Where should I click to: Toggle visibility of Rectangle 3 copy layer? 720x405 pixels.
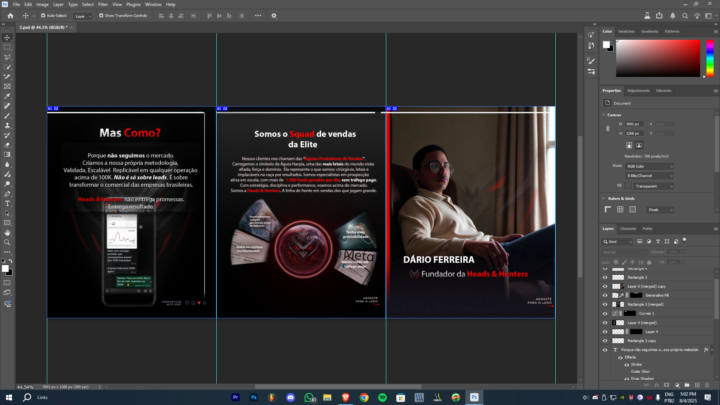click(604, 341)
